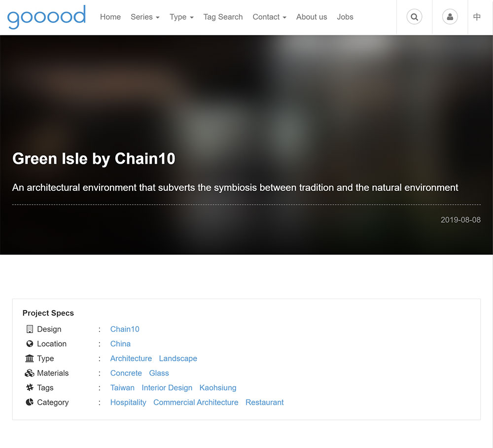493x448 pixels.
Task: Open the Jobs page
Action: pos(345,17)
